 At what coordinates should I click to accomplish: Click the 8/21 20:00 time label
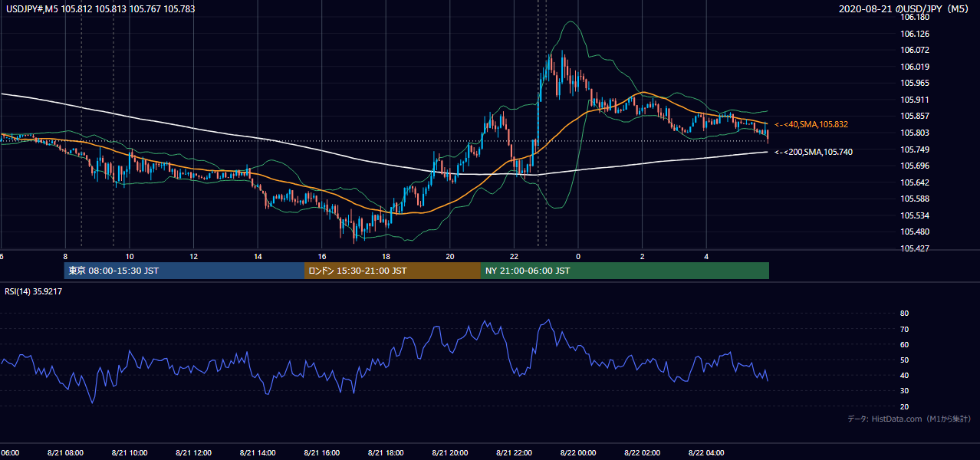(450, 452)
